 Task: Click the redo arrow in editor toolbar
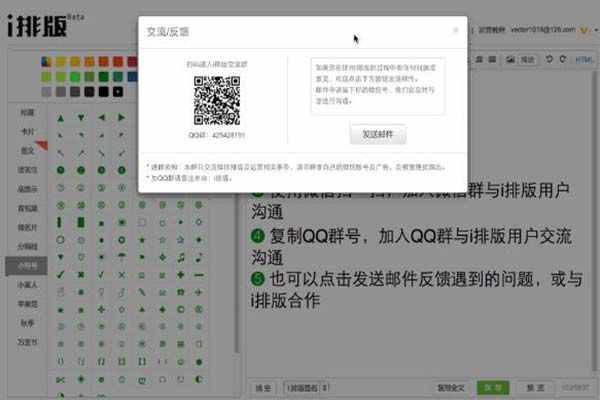click(563, 59)
